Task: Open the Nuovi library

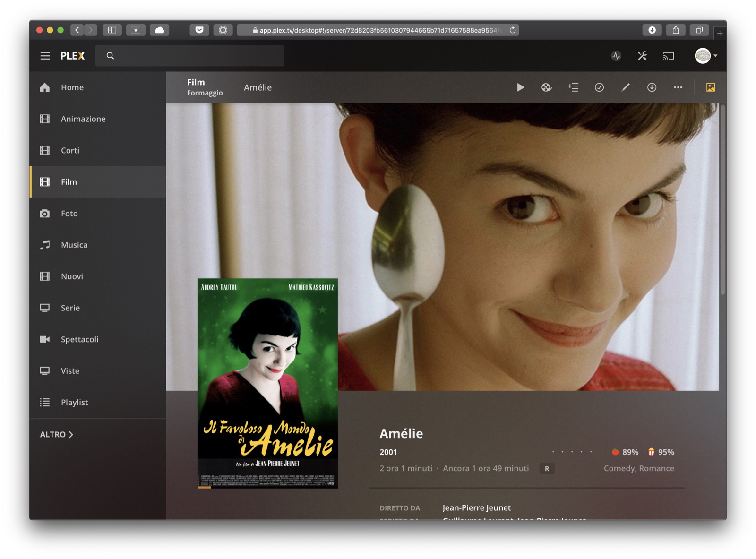Action: 98,276
